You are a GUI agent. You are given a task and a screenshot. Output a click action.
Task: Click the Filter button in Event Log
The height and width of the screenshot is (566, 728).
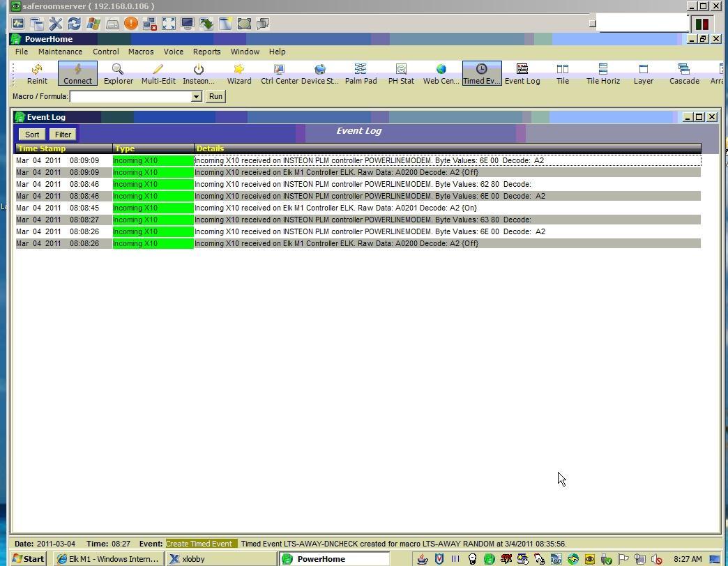pyautogui.click(x=63, y=135)
